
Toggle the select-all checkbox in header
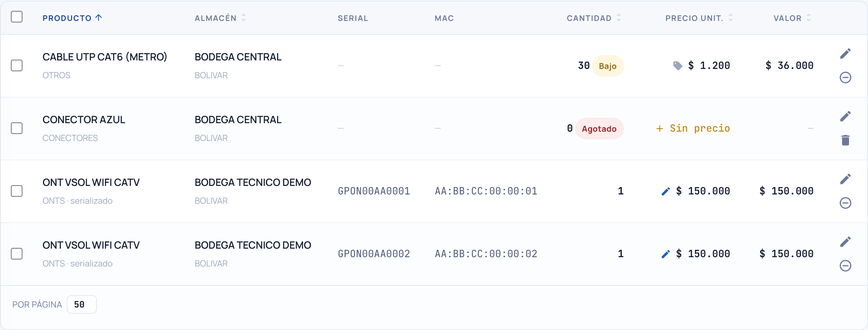click(x=17, y=17)
